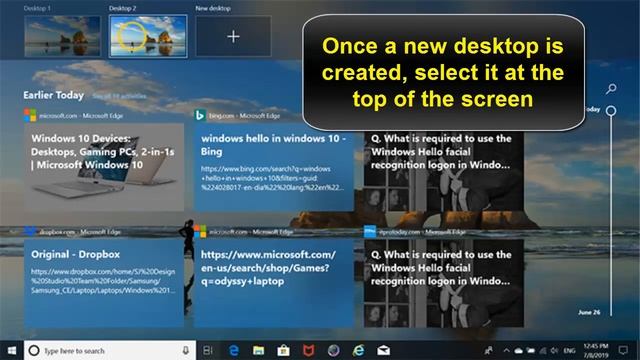Open the 'See all activities' link

coord(120,96)
